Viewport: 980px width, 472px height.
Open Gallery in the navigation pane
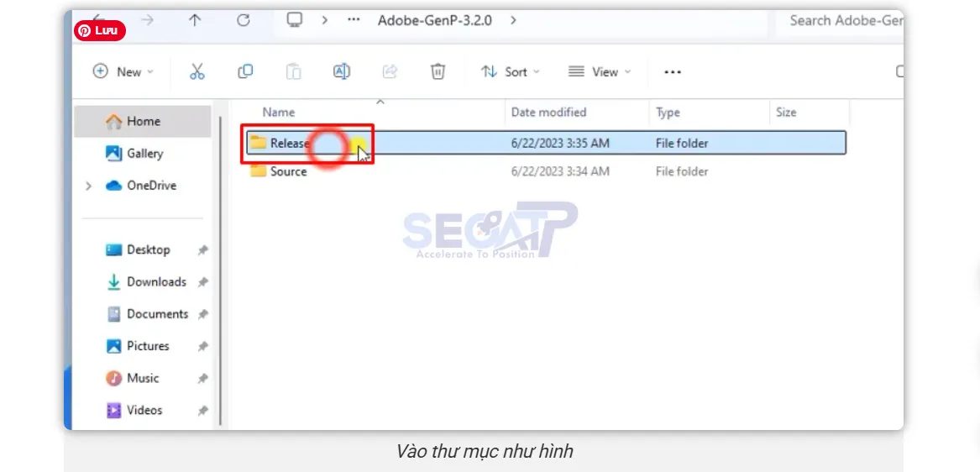[x=144, y=154]
